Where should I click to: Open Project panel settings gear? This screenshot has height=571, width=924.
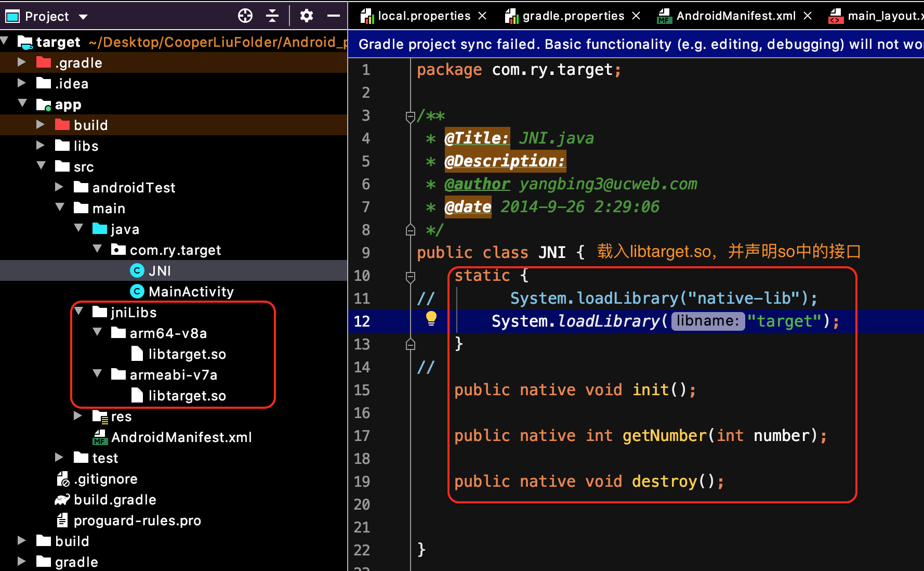[307, 16]
